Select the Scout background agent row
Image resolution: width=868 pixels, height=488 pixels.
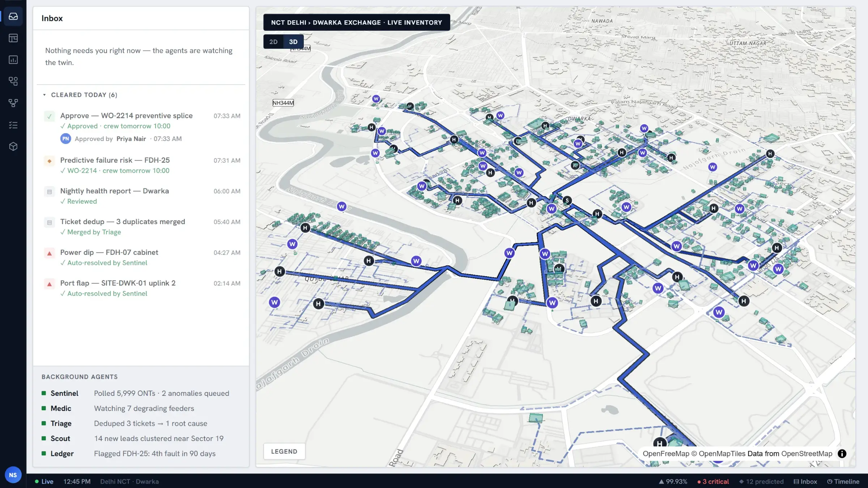141,438
